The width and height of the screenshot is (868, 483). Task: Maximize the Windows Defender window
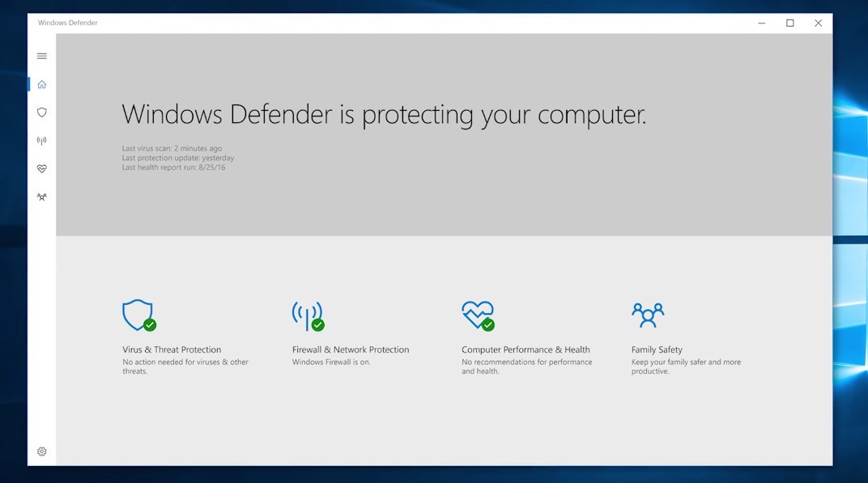789,23
